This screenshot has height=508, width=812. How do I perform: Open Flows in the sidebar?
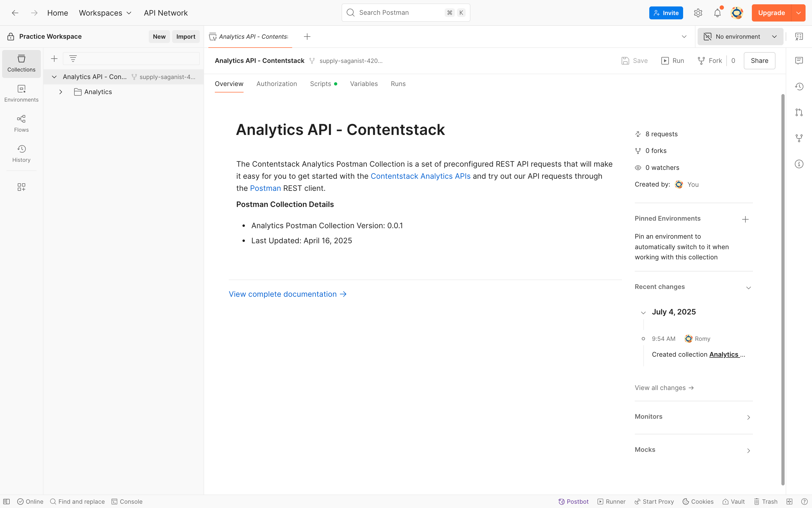pos(21,124)
